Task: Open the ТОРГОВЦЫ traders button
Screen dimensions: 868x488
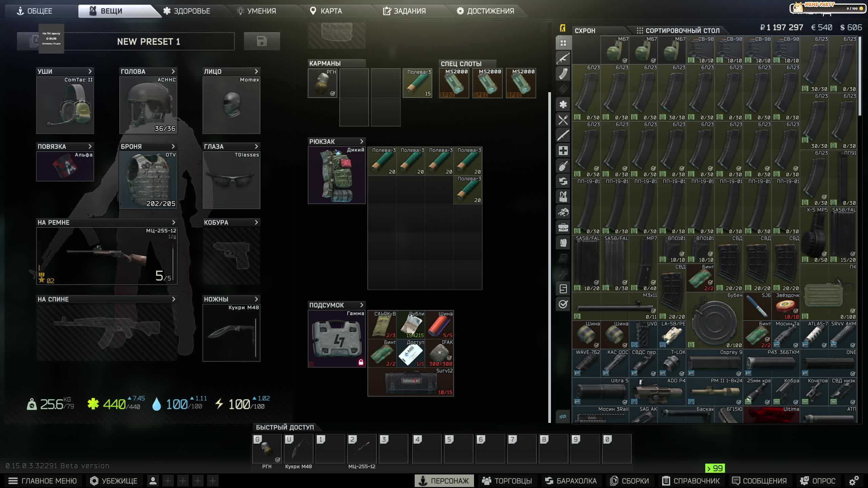Action: (x=507, y=481)
